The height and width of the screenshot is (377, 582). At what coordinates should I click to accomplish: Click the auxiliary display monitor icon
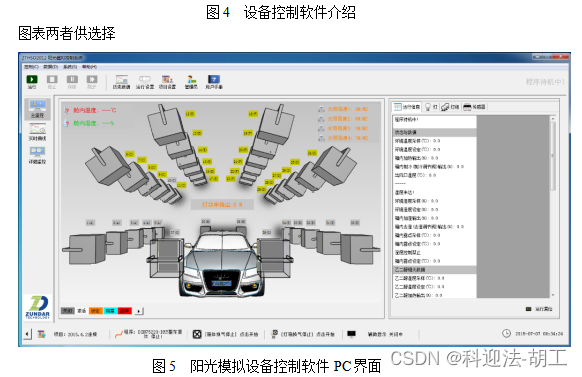point(351,334)
